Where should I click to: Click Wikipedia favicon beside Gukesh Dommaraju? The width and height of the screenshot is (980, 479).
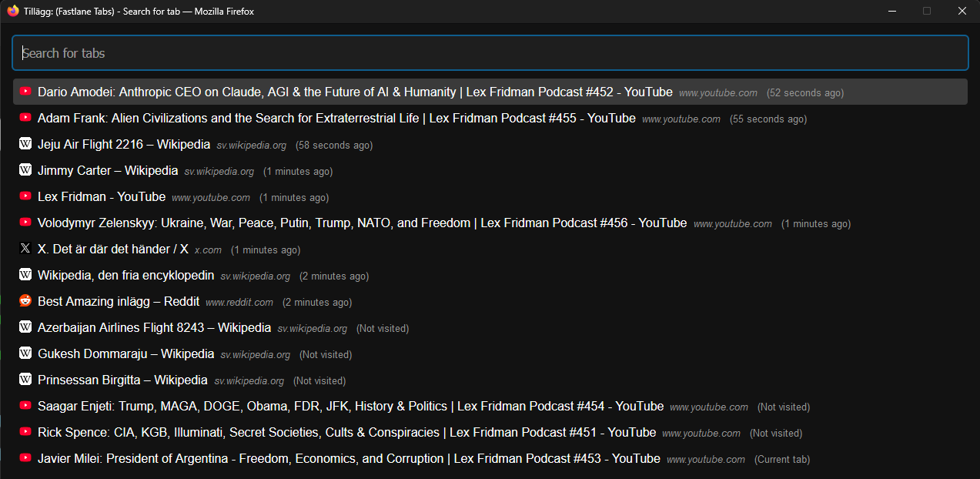click(x=25, y=353)
